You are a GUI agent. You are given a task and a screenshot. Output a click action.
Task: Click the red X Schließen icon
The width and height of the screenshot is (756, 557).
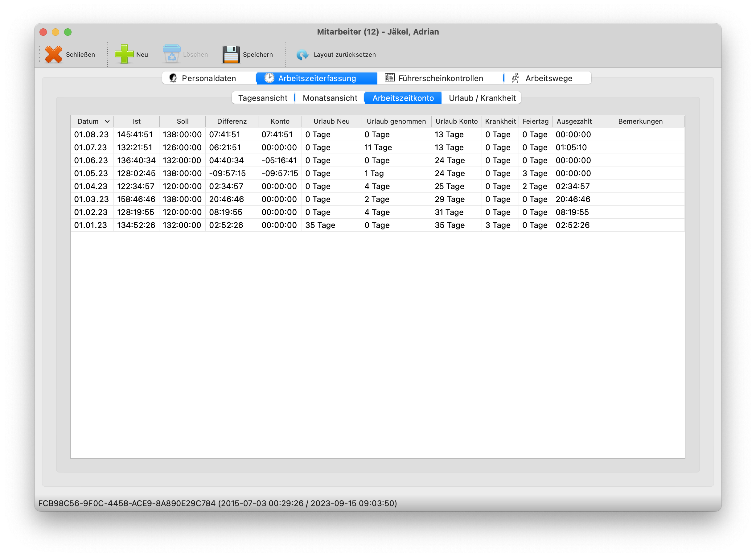53,54
